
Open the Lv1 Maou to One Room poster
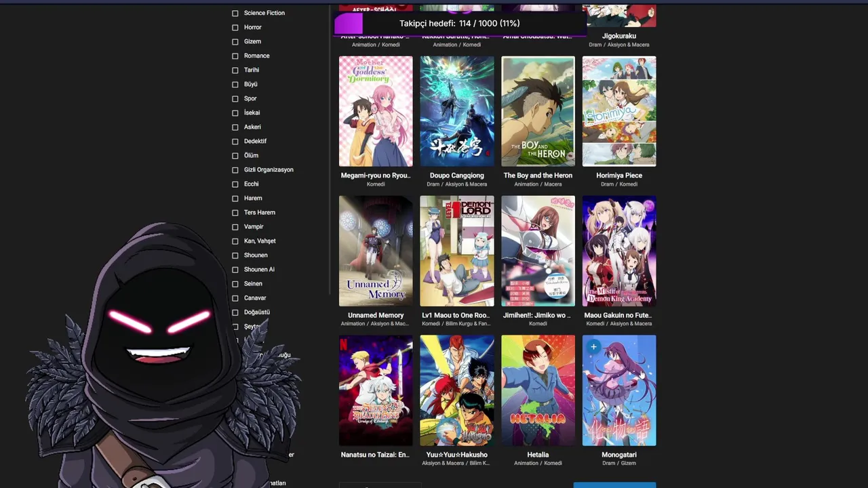coord(457,251)
